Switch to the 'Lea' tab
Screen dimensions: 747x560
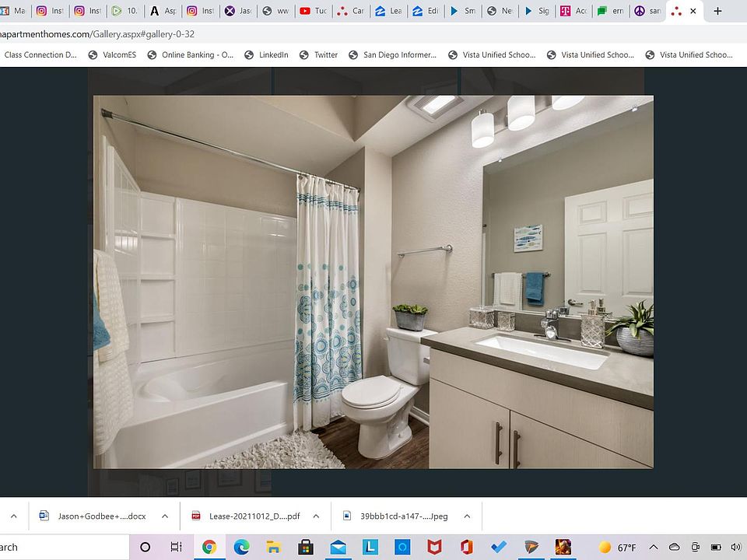click(x=389, y=10)
